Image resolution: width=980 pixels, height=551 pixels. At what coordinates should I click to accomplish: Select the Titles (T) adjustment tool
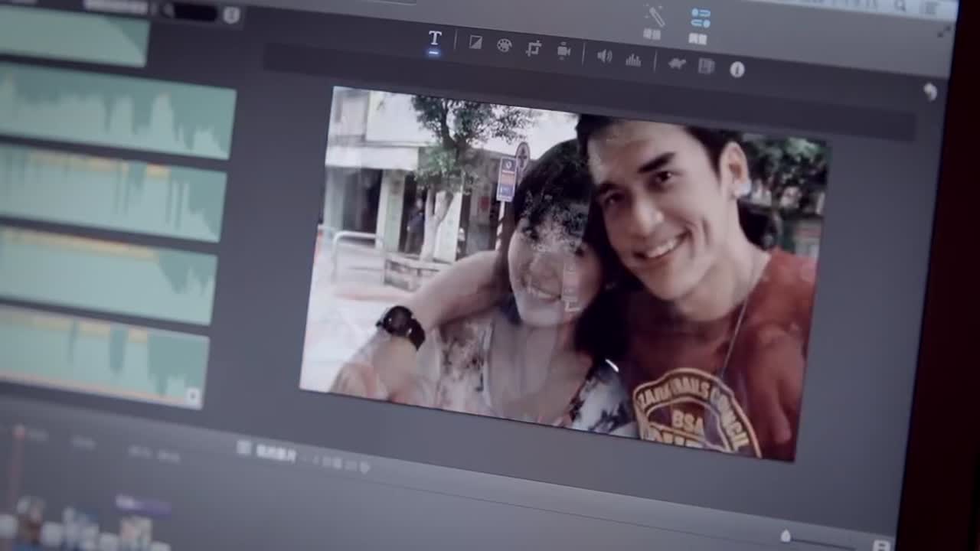434,39
